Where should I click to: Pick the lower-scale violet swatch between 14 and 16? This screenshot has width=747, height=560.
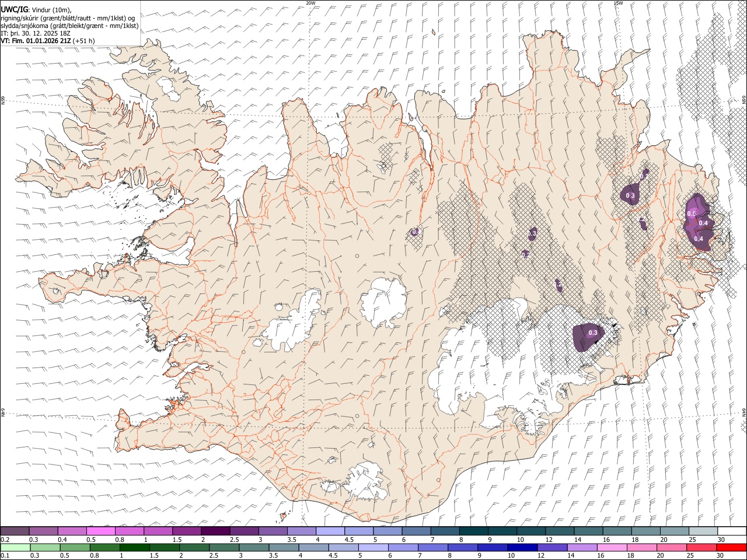[581, 547]
